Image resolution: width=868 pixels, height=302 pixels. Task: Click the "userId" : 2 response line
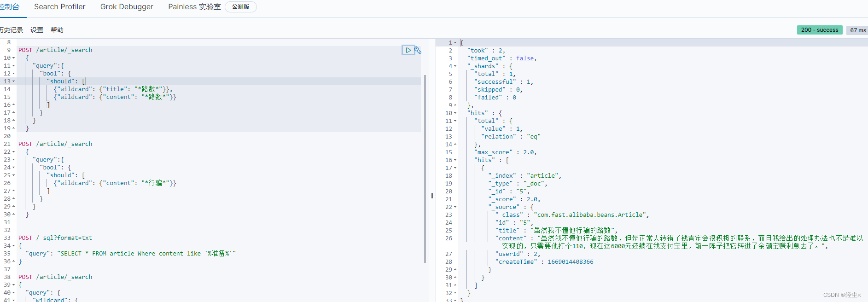(x=518, y=254)
